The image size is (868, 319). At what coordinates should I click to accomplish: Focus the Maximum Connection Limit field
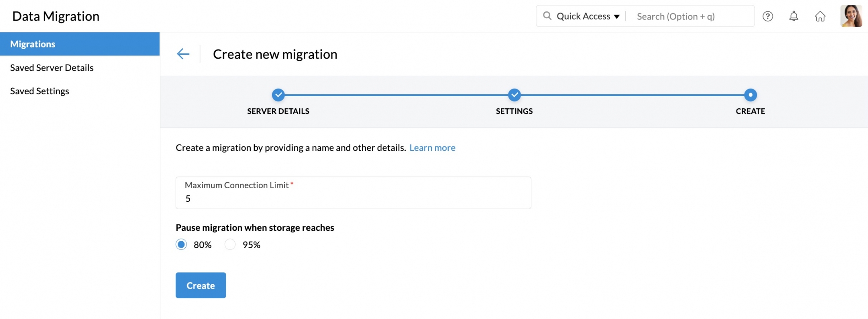[353, 199]
